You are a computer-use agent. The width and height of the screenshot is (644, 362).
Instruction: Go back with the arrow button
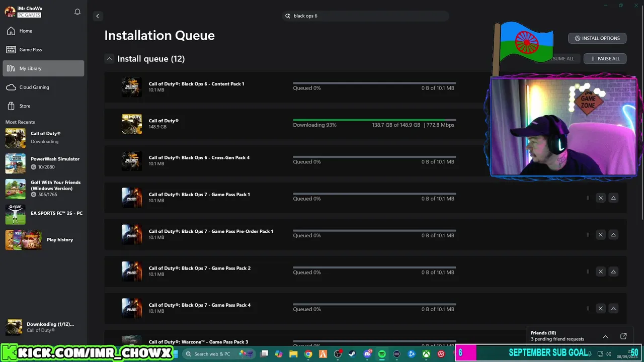pos(98,16)
